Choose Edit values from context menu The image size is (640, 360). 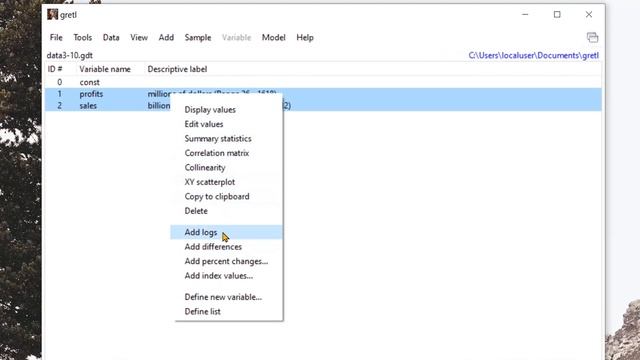pos(227,124)
